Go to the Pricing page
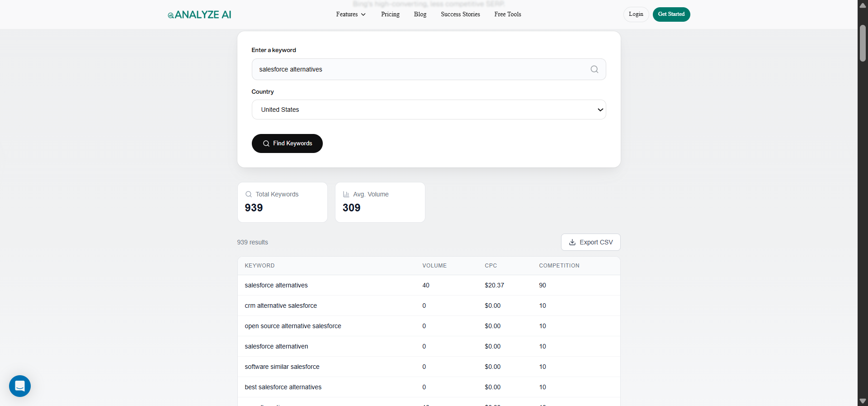868x406 pixels. pyautogui.click(x=390, y=14)
